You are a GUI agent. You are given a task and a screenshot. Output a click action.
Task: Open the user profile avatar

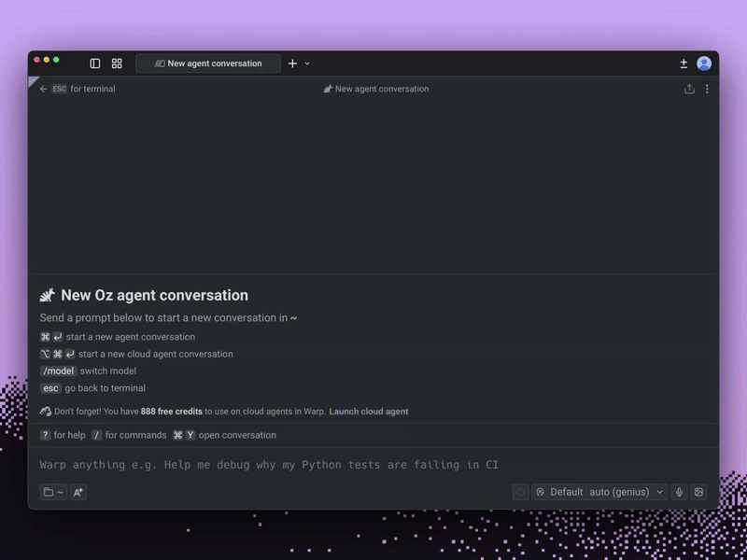[704, 63]
